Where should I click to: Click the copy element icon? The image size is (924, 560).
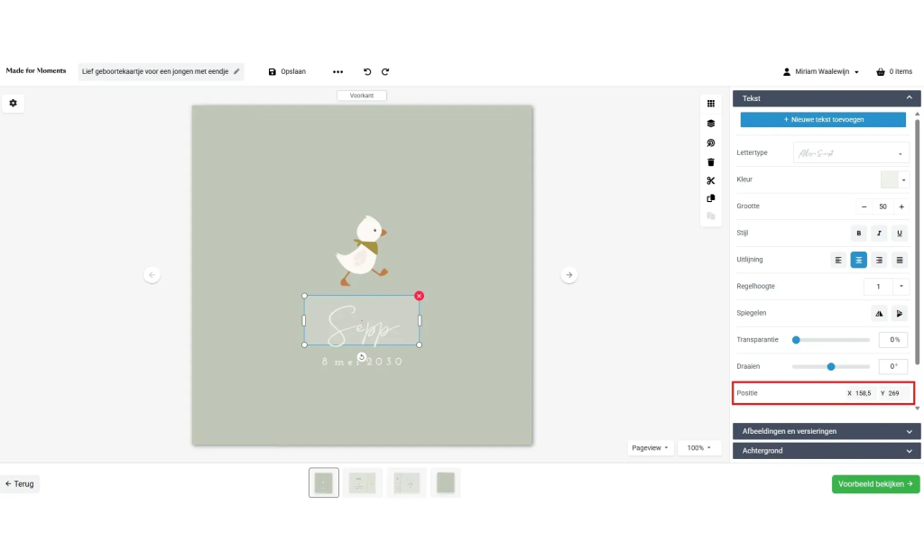pos(710,198)
